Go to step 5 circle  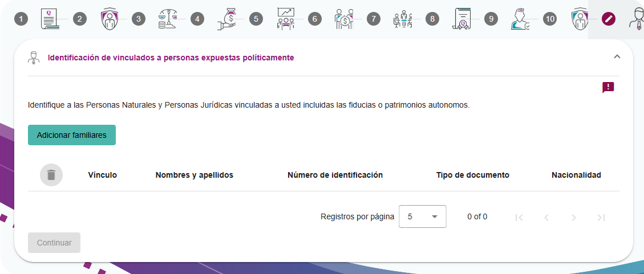[256, 19]
